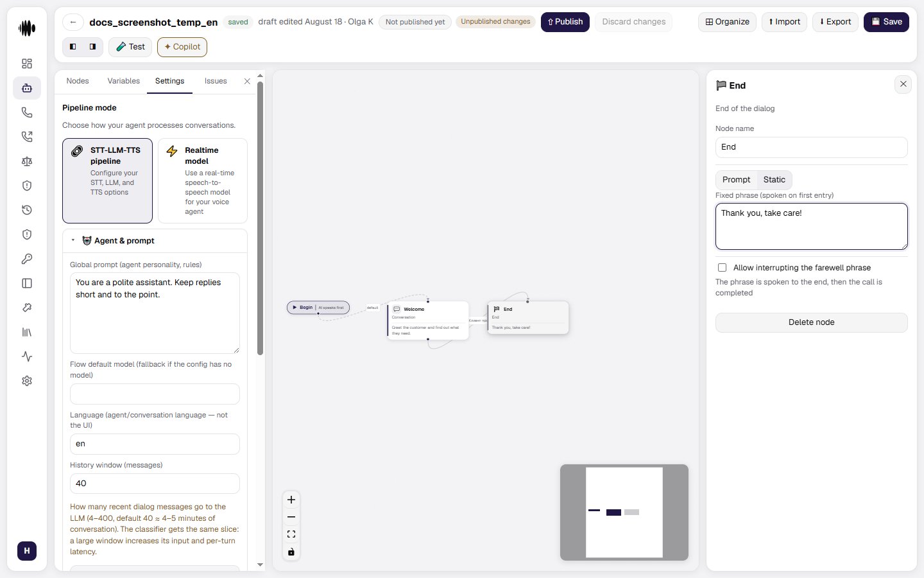Image resolution: width=924 pixels, height=578 pixels.
Task: Toggle the canvas lock icon
Action: click(291, 552)
